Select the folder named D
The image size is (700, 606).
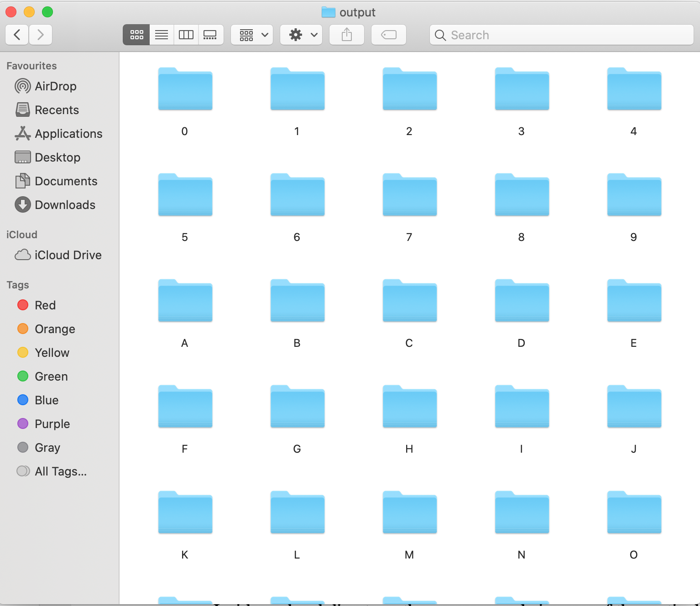click(522, 301)
